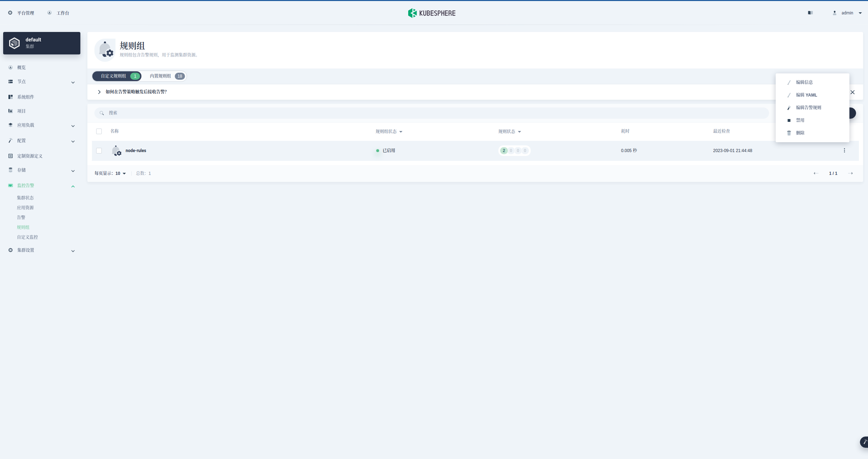This screenshot has height=459, width=868.
Task: Open 应用资源 submenu item
Action: (25, 208)
